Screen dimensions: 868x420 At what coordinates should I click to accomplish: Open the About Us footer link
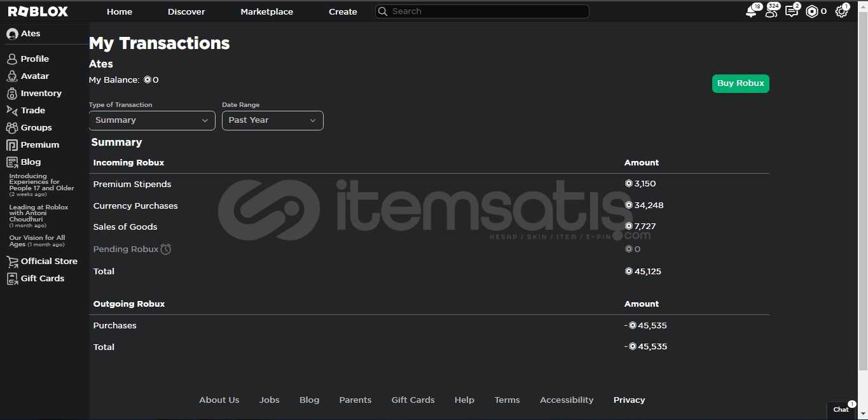(219, 400)
